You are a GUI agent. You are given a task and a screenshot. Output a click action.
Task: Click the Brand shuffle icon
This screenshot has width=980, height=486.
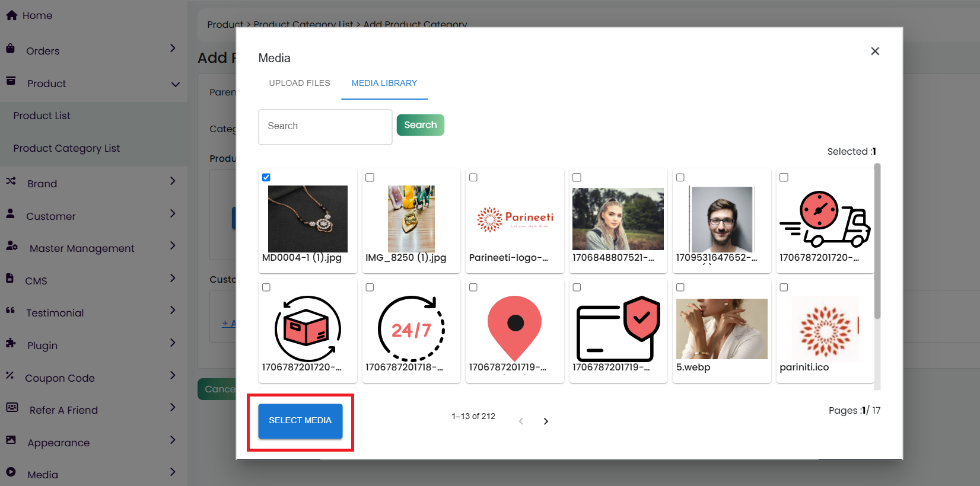coord(11,181)
